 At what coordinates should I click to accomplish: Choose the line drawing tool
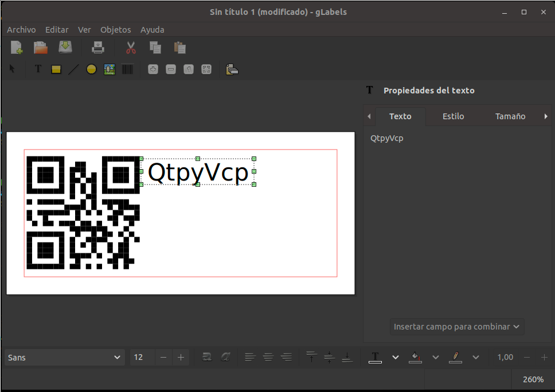coord(73,69)
